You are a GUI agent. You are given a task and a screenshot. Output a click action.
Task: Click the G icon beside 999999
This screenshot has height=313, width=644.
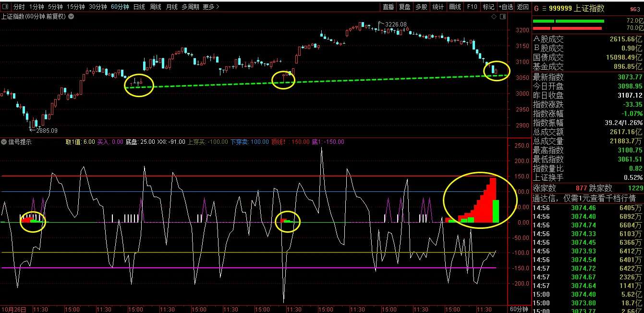(536, 8)
